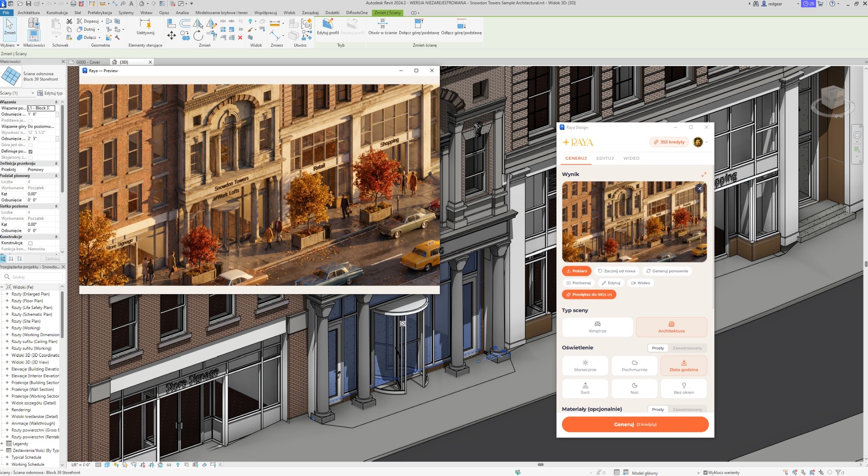This screenshot has width=868, height=476.
Task: Open the Widok ribbon tab
Action: [x=289, y=13]
